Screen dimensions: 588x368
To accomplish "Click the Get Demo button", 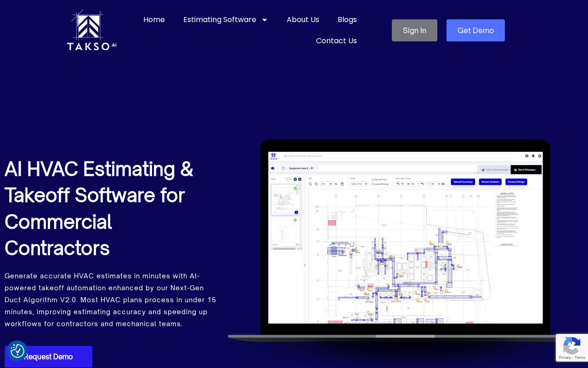I will pyautogui.click(x=475, y=30).
